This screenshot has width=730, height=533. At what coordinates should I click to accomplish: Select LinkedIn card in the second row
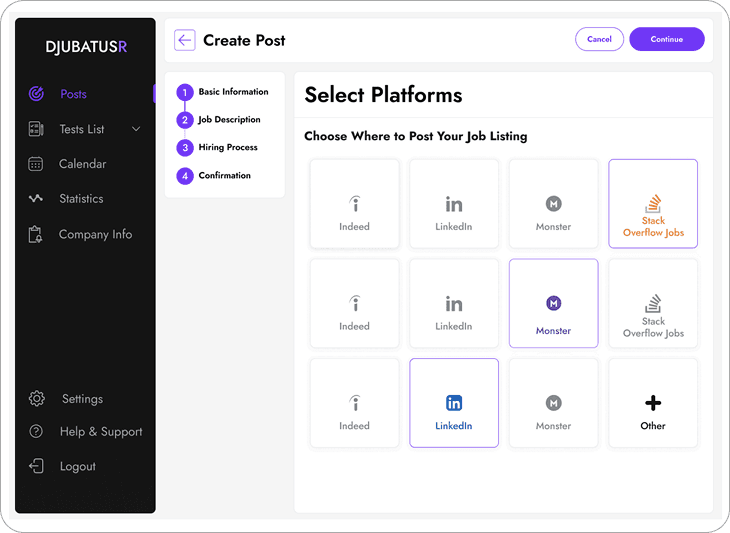pyautogui.click(x=454, y=304)
